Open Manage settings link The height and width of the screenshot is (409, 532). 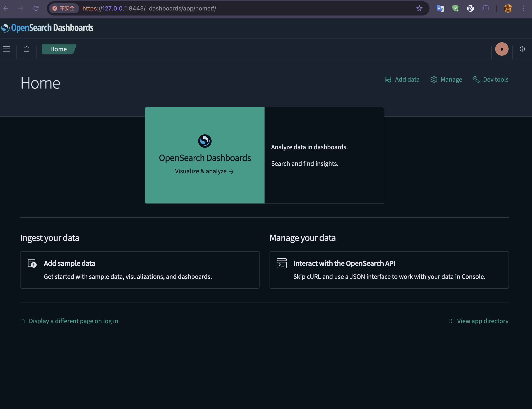coord(446,80)
